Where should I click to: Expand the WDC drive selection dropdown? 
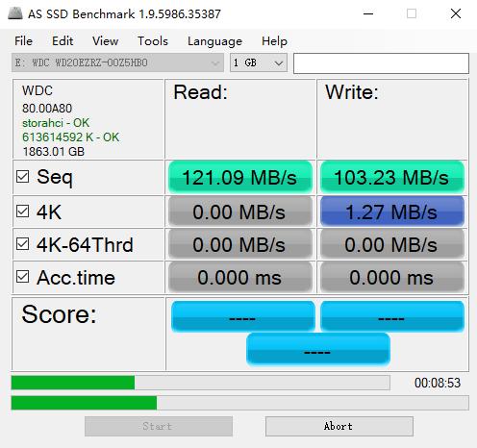pyautogui.click(x=118, y=62)
